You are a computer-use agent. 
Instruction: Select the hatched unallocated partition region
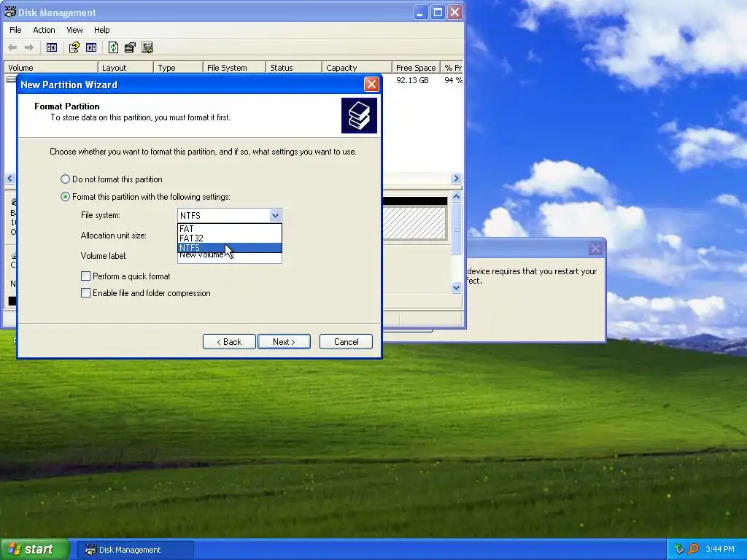click(414, 223)
